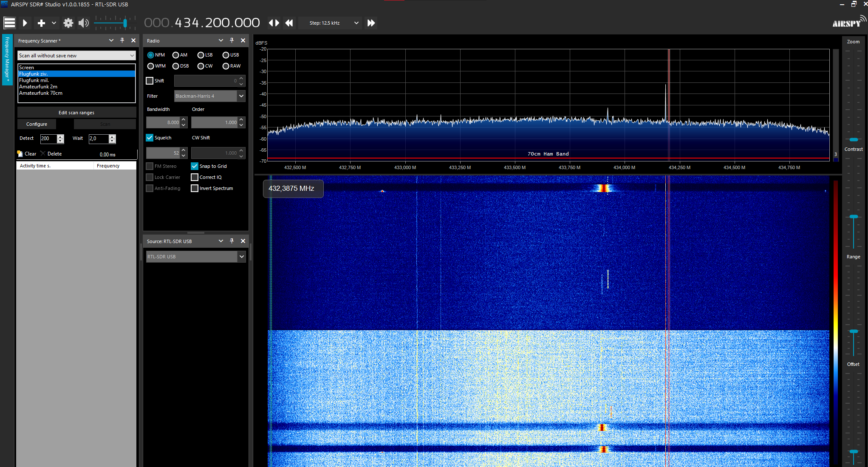
Task: Select CW demodulation mode
Action: pos(205,66)
